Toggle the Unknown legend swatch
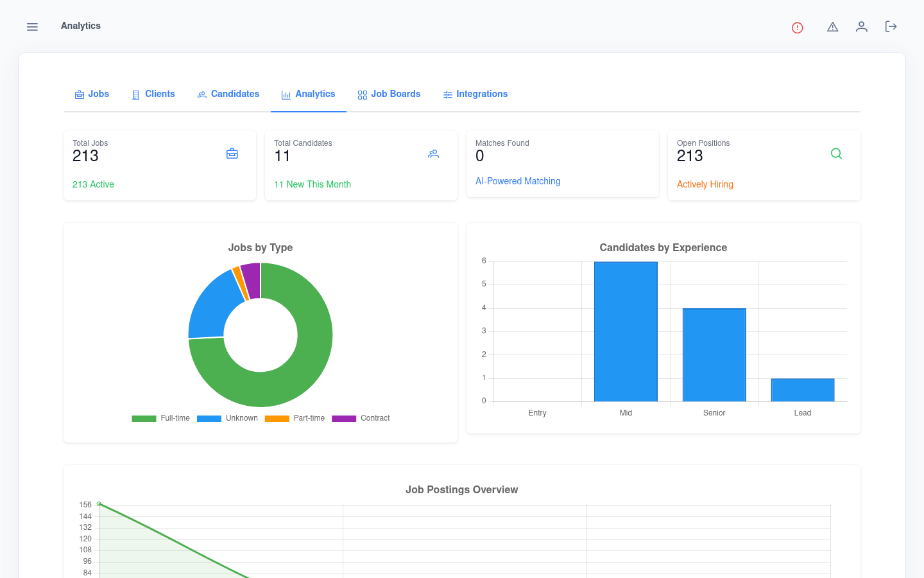The height and width of the screenshot is (578, 924). (x=209, y=419)
